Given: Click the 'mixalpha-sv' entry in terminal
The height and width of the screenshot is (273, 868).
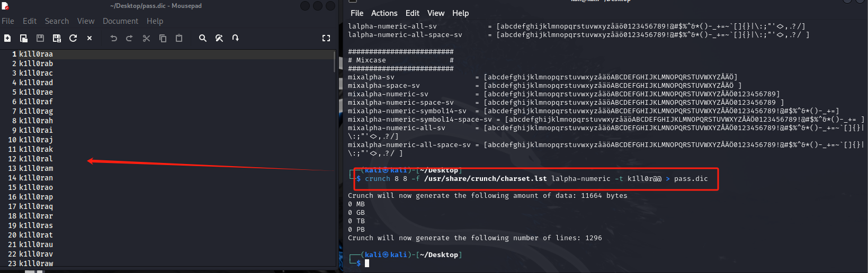Looking at the screenshot, I should point(371,77).
